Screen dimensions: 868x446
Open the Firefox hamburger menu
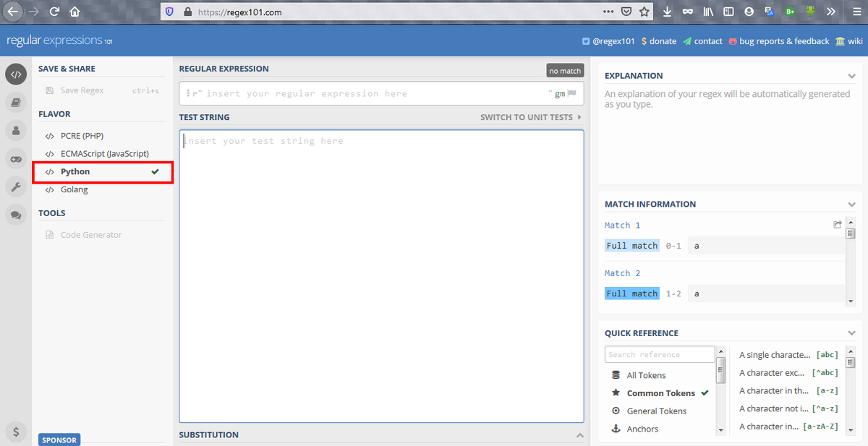[856, 12]
